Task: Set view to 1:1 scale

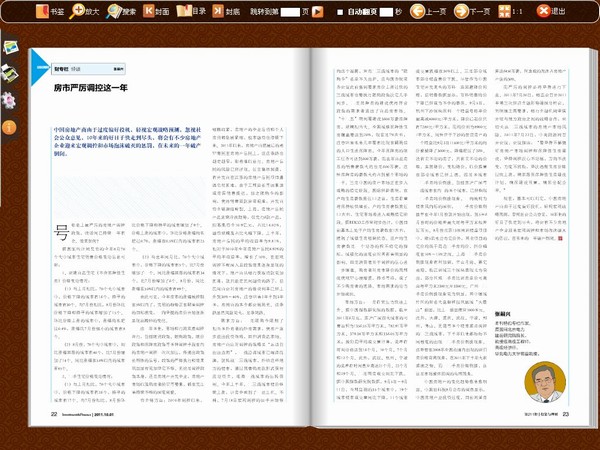Action: (x=510, y=11)
